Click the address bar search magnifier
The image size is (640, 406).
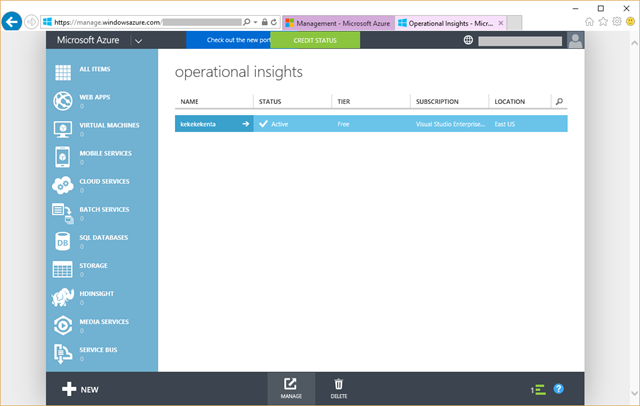[247, 22]
